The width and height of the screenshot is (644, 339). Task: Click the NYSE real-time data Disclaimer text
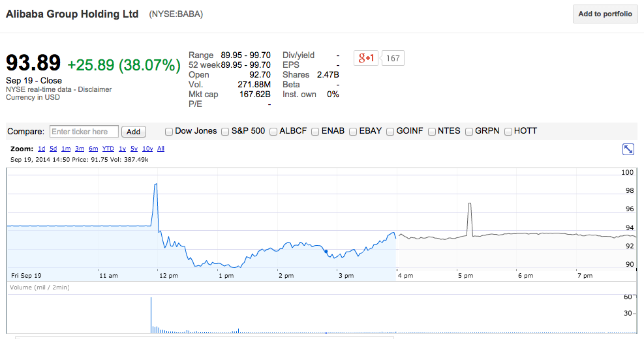pos(59,89)
